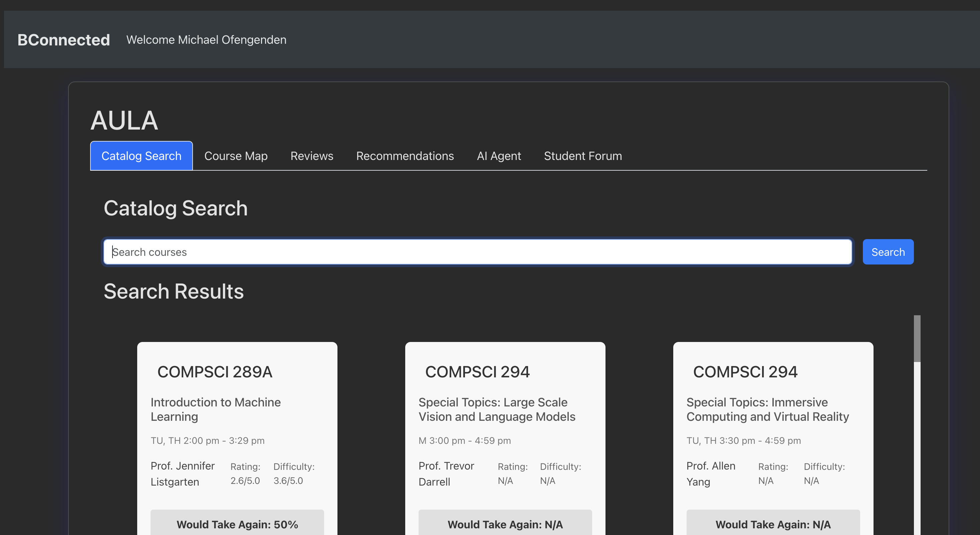Switch to the Student Forum tab
The width and height of the screenshot is (980, 535).
582,156
